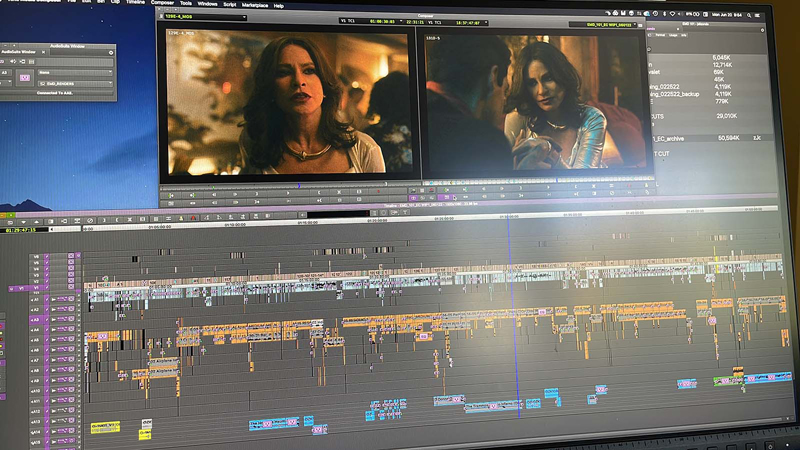Open the EMD_RENDERS target dropdown in AudioSuite

pyautogui.click(x=75, y=83)
